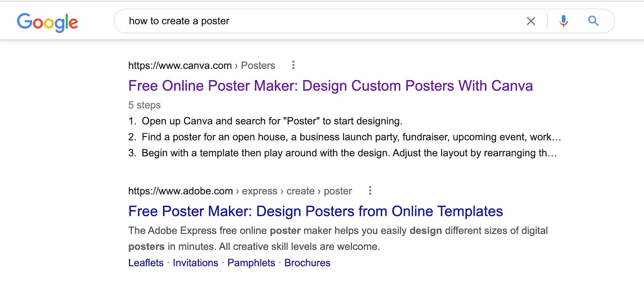The height and width of the screenshot is (288, 644).
Task: Start voice search with microphone icon
Action: click(563, 21)
